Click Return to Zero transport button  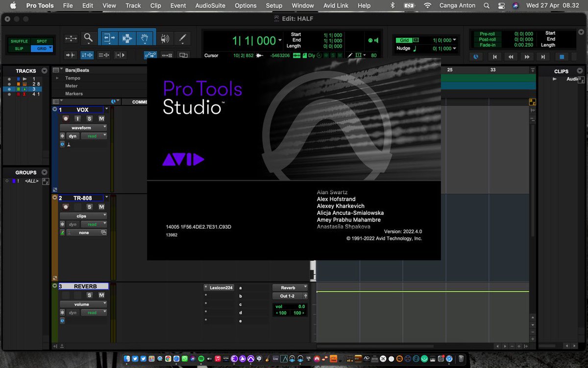(495, 57)
